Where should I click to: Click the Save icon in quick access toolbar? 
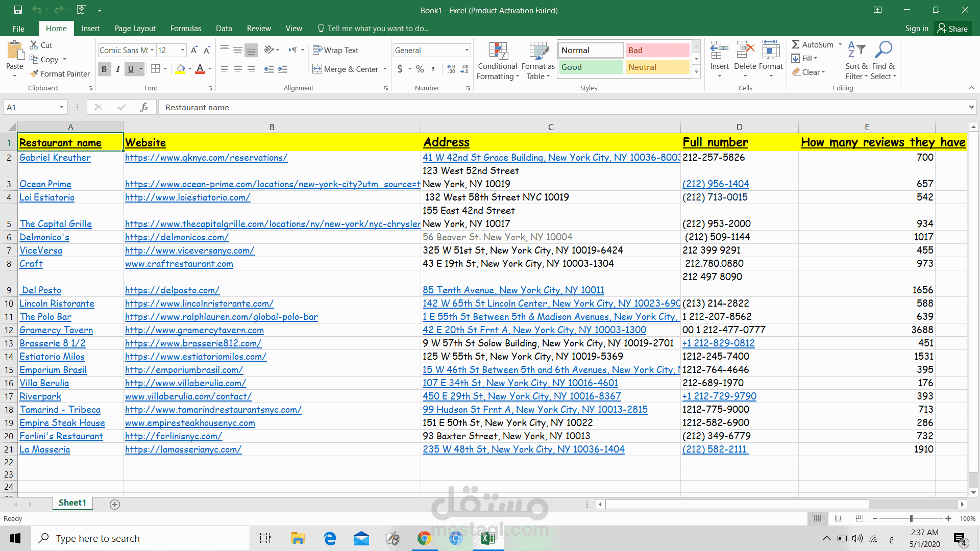18,10
